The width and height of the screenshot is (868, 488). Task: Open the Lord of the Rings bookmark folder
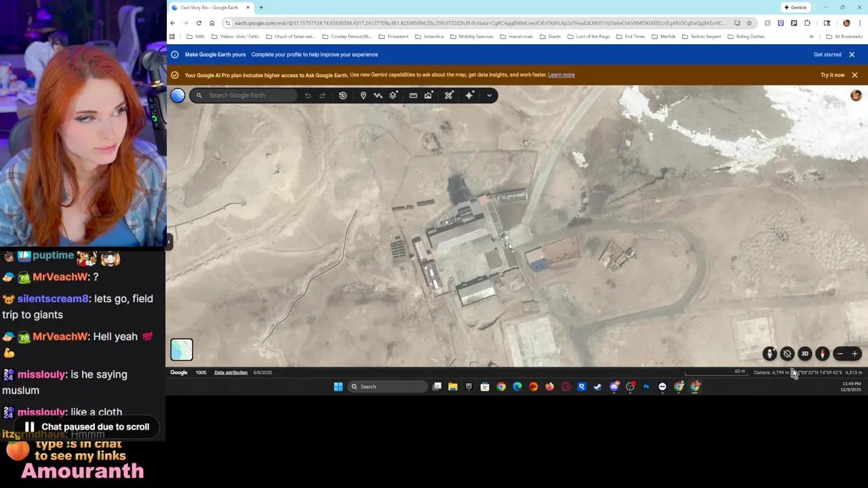589,37
